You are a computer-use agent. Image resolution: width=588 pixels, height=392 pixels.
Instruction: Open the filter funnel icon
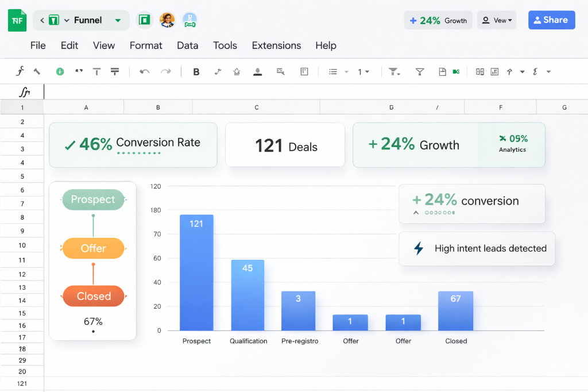420,71
